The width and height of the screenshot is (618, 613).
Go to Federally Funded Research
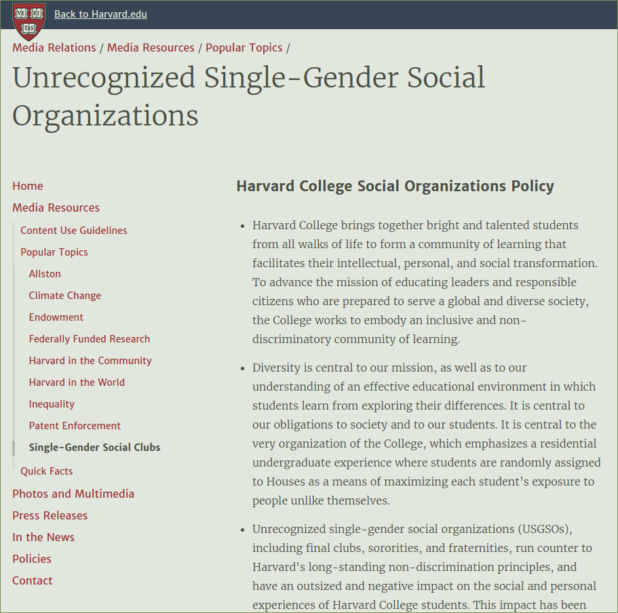89,339
